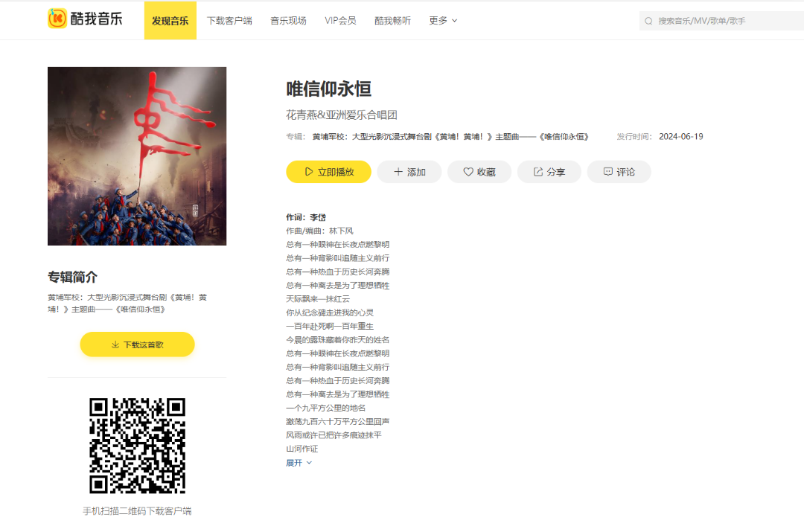
Task: Favorite the song via heart icon
Action: (x=468, y=172)
